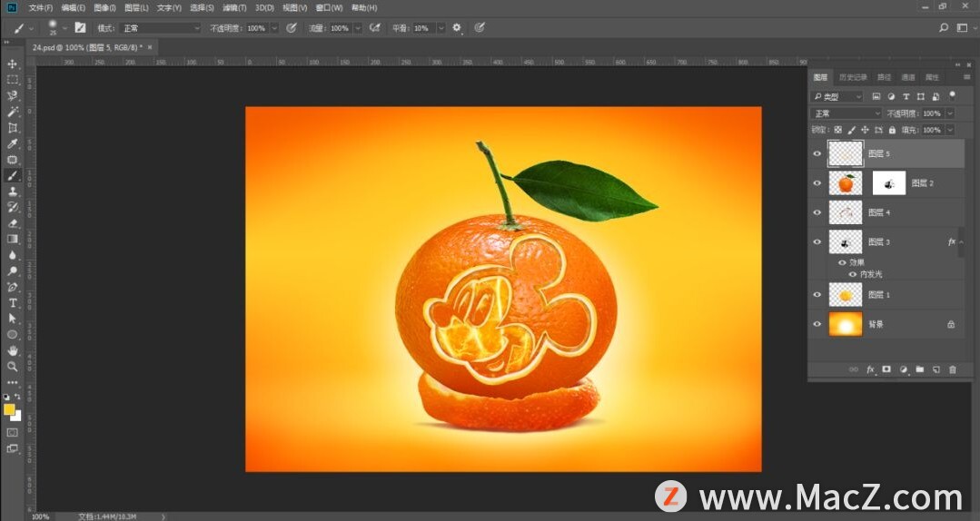Toggle 效果 visibility on 图层 3
Viewport: 980px width, 521px height.
click(842, 263)
